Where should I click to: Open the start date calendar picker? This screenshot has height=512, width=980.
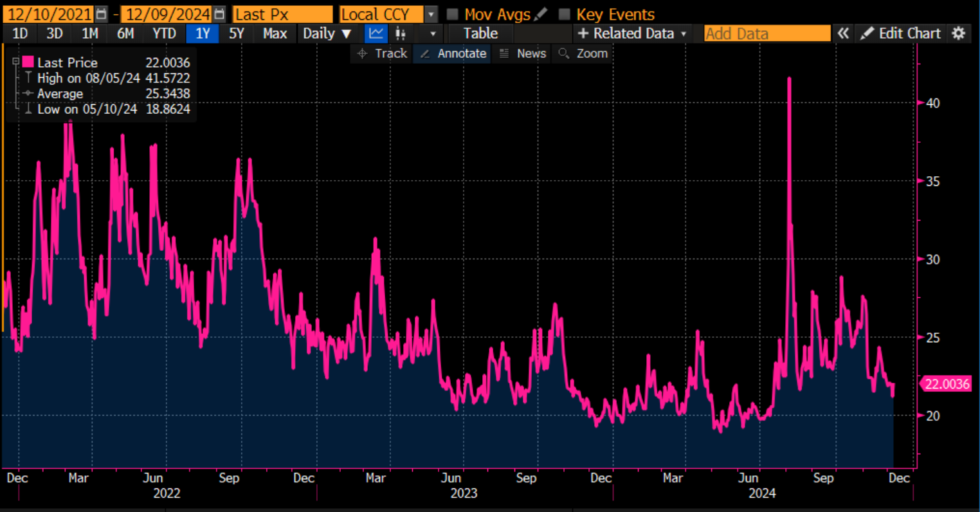(102, 14)
